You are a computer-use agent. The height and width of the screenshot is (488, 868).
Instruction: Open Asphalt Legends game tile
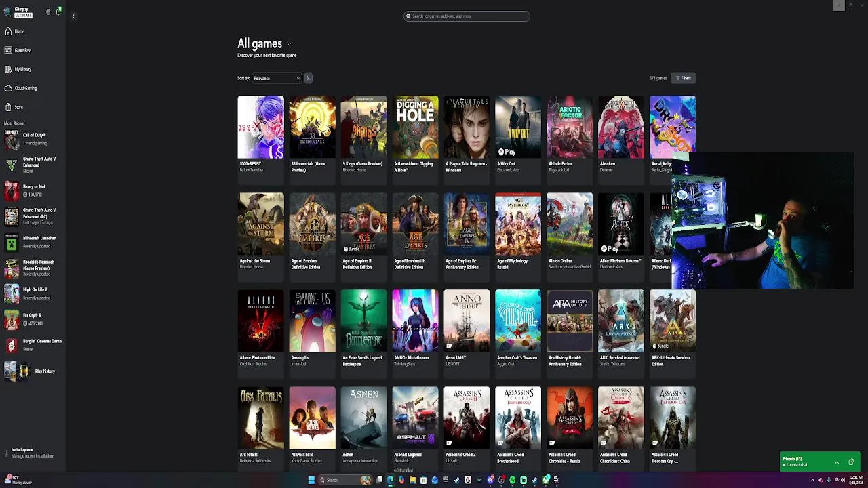[416, 428]
